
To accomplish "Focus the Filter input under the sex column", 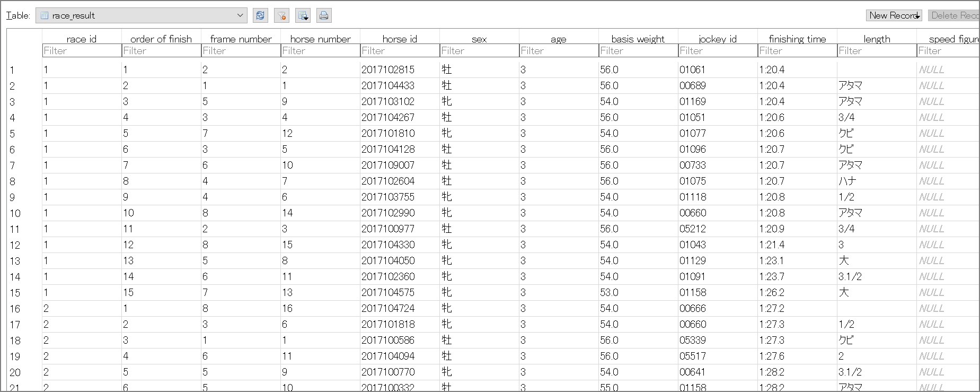I will click(479, 51).
